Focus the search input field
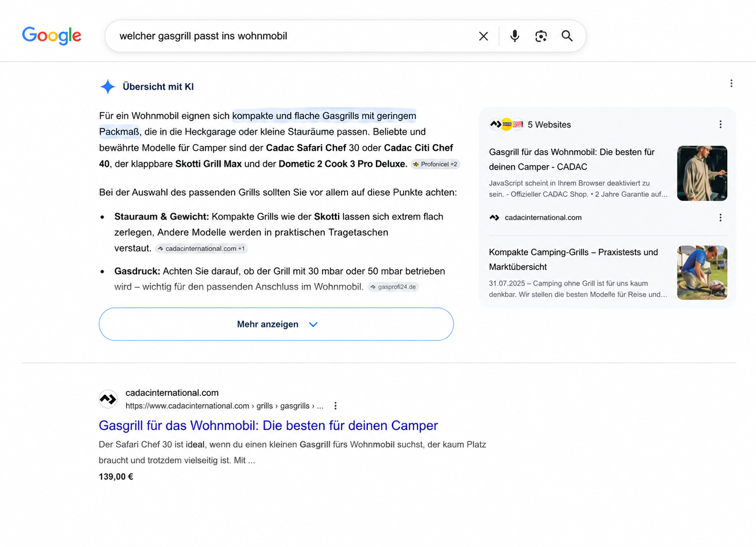The height and width of the screenshot is (547, 756). (x=292, y=36)
